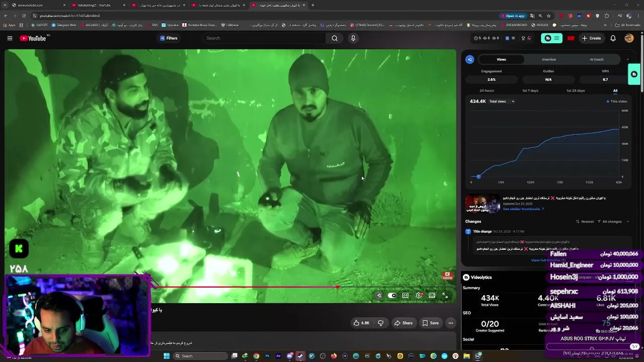Select the 24 hours time range
The image size is (644, 362).
[487, 90]
